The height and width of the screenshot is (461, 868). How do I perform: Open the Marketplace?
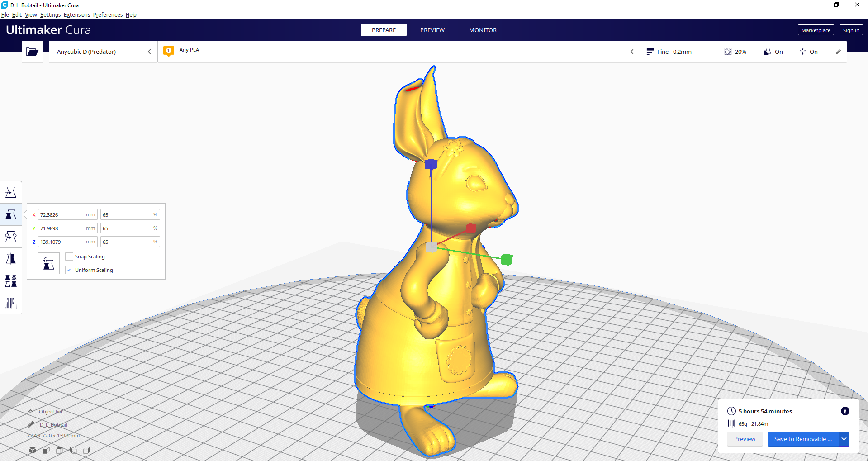tap(816, 30)
